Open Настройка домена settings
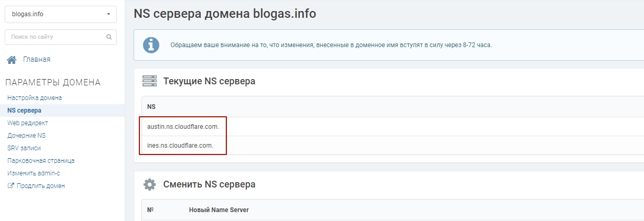The height and width of the screenshot is (221, 644). (x=35, y=98)
